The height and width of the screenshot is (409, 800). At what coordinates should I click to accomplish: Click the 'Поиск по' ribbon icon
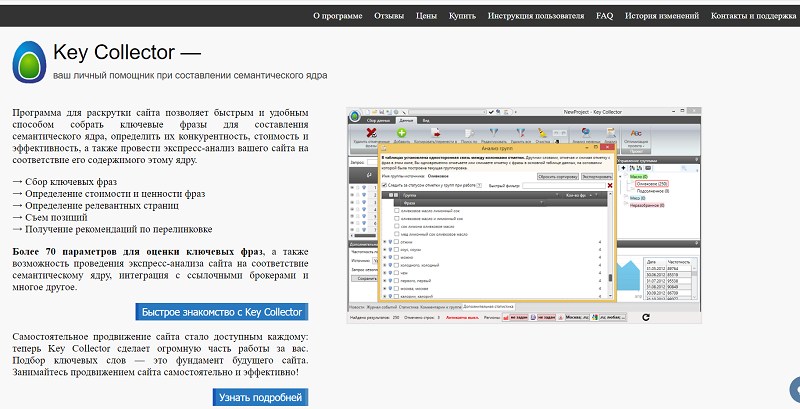[468, 134]
